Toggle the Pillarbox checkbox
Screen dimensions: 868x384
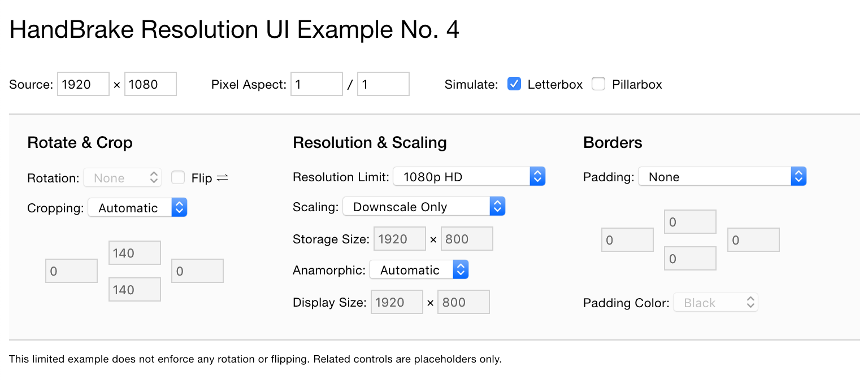[598, 84]
